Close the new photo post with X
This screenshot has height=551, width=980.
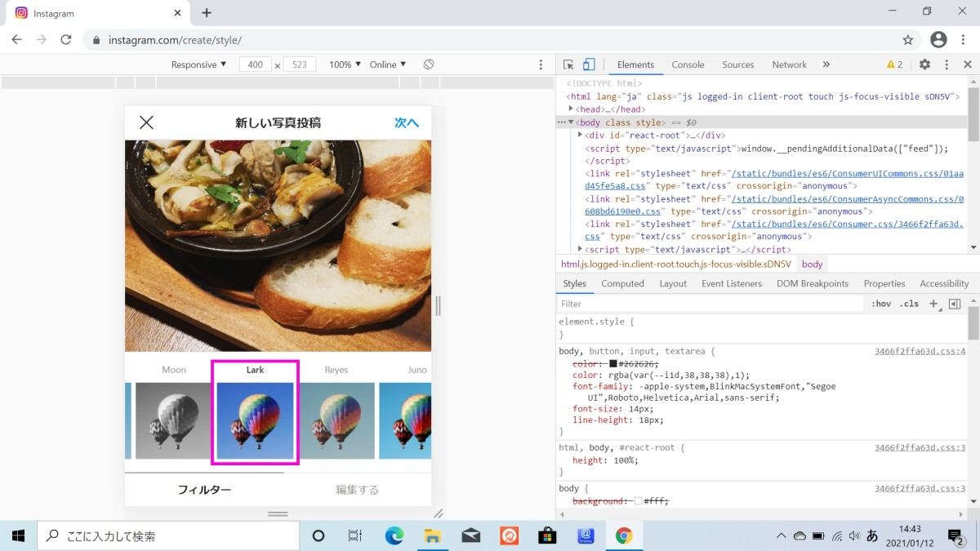[146, 122]
